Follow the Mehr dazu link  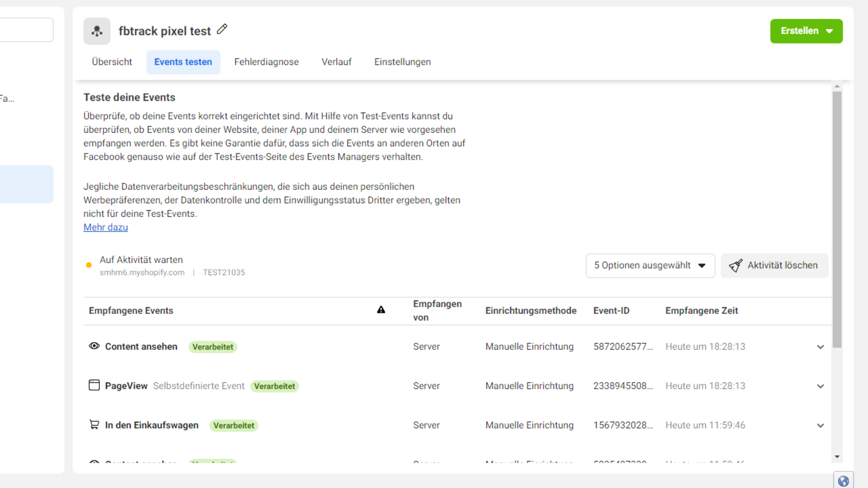[x=106, y=227]
